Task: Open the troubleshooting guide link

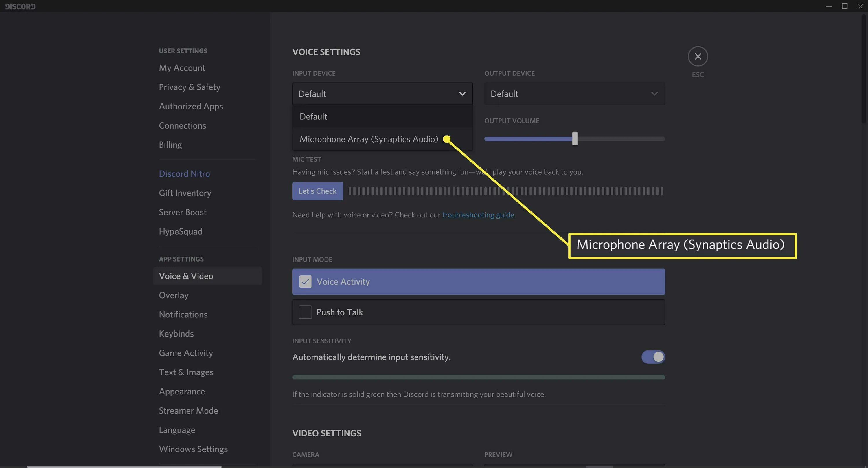Action: click(478, 215)
